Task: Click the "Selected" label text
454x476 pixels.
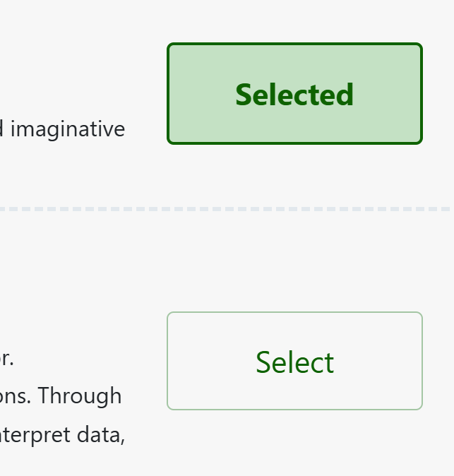Action: pyautogui.click(x=294, y=95)
